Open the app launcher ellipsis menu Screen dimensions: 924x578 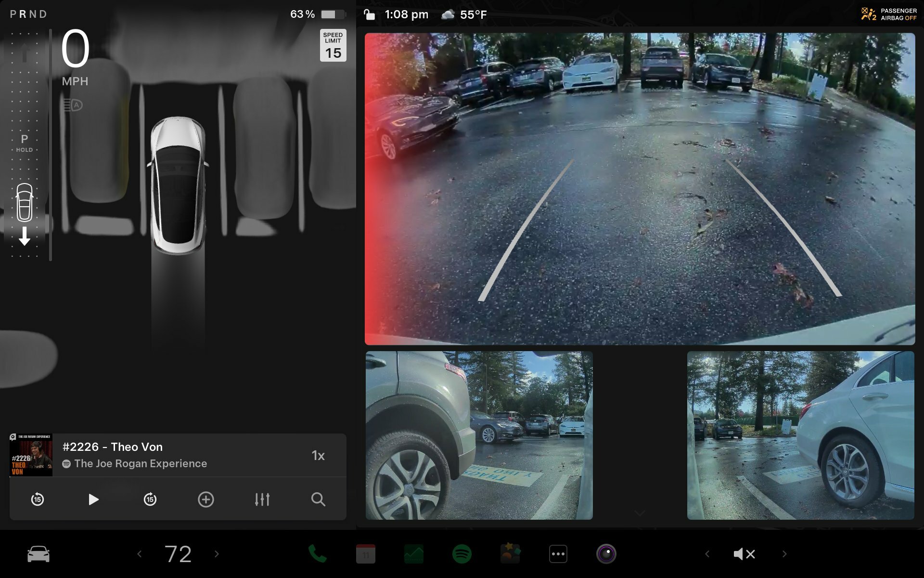[558, 554]
